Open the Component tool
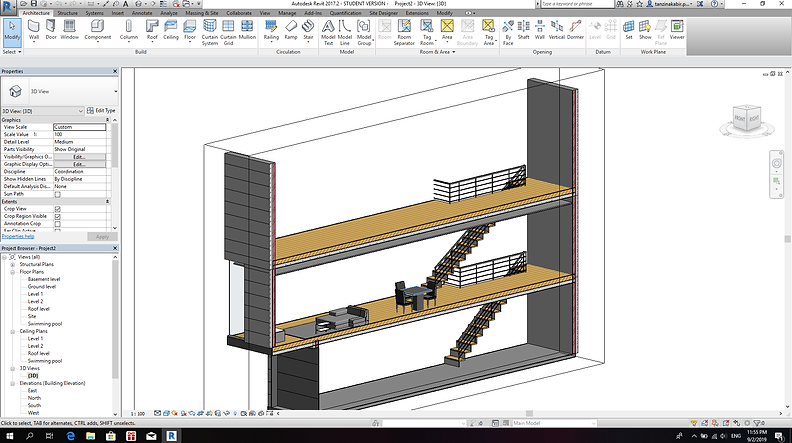 point(97,30)
